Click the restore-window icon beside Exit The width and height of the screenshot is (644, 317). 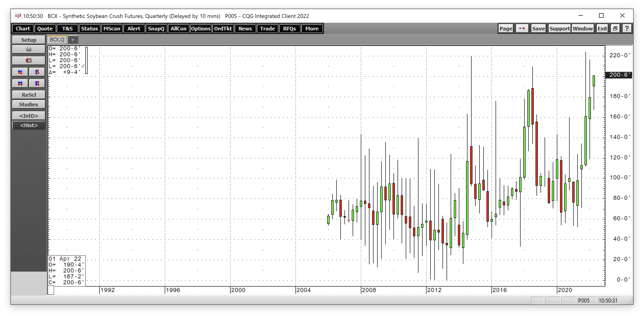pyautogui.click(x=615, y=29)
